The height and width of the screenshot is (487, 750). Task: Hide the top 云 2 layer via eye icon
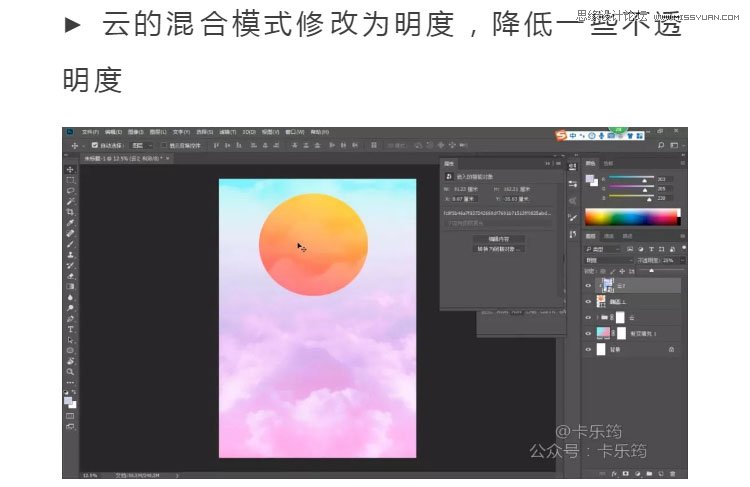pyautogui.click(x=589, y=285)
